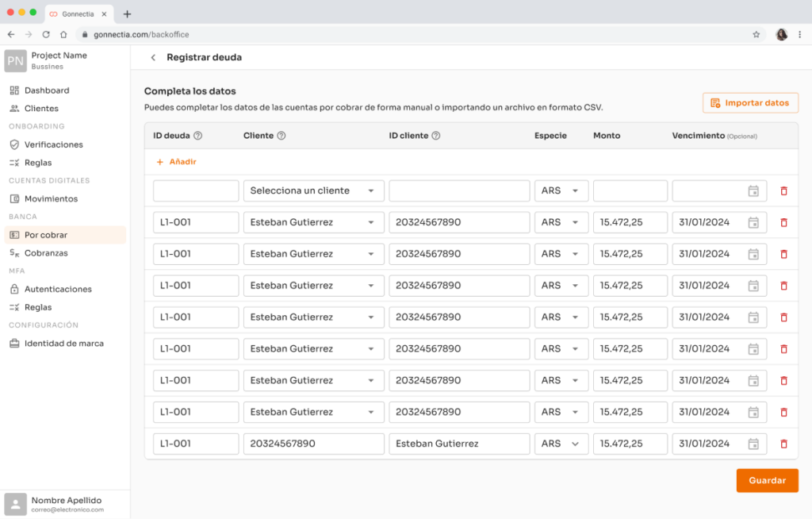Click the browser back arrow
Screen dimensions: 812x519
(11, 34)
